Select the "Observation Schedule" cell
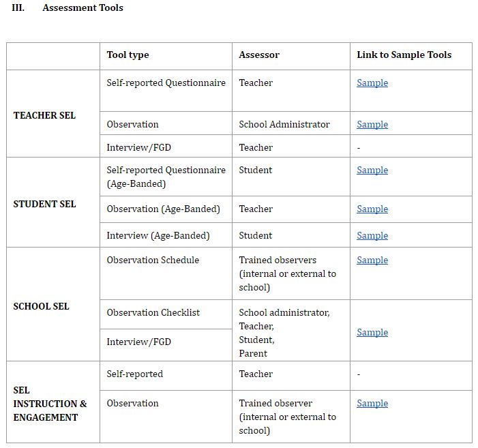The image size is (478, 448). (x=153, y=260)
